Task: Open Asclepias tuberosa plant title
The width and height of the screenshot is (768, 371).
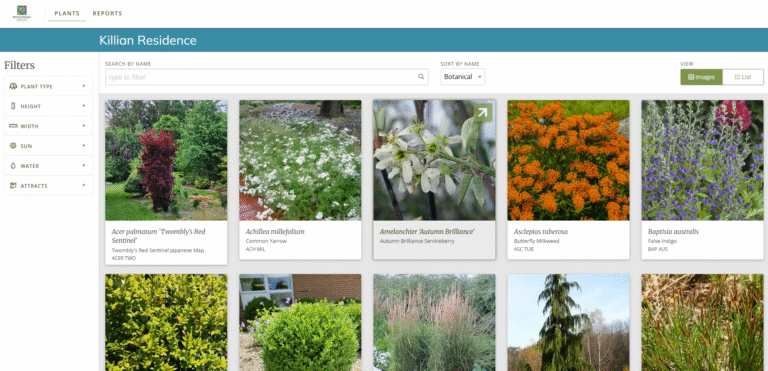Action: click(541, 232)
